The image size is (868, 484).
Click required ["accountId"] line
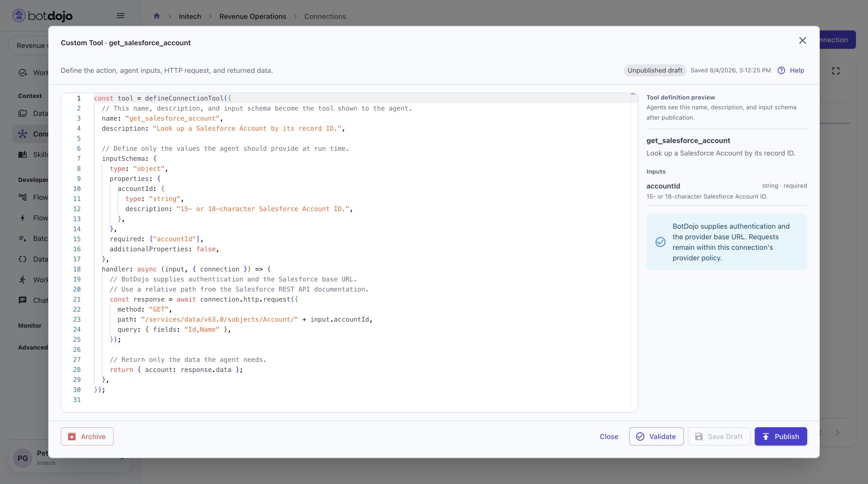pos(157,239)
